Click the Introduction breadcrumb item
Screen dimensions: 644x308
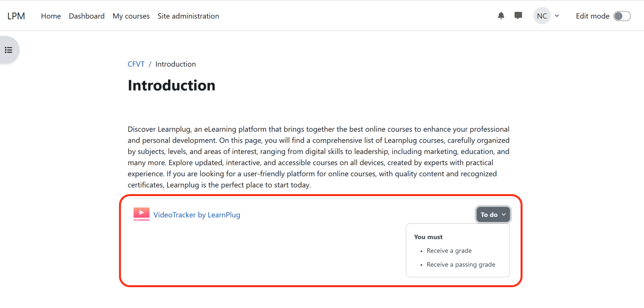point(175,63)
